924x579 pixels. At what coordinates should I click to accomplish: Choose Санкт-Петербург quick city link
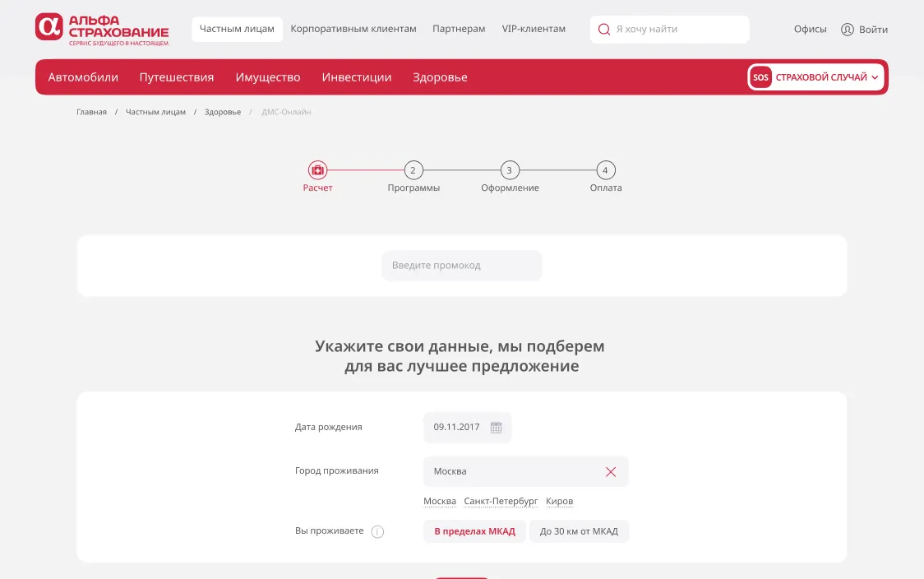pyautogui.click(x=501, y=501)
